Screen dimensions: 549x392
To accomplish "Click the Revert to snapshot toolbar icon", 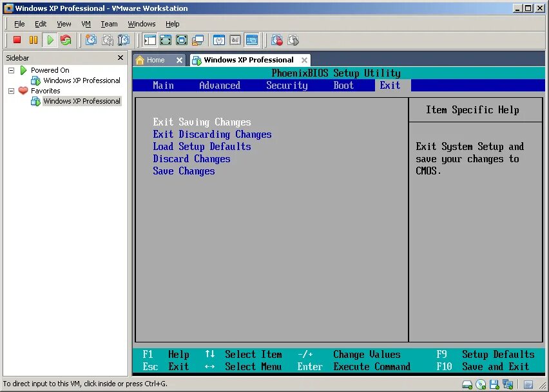I will click(107, 40).
